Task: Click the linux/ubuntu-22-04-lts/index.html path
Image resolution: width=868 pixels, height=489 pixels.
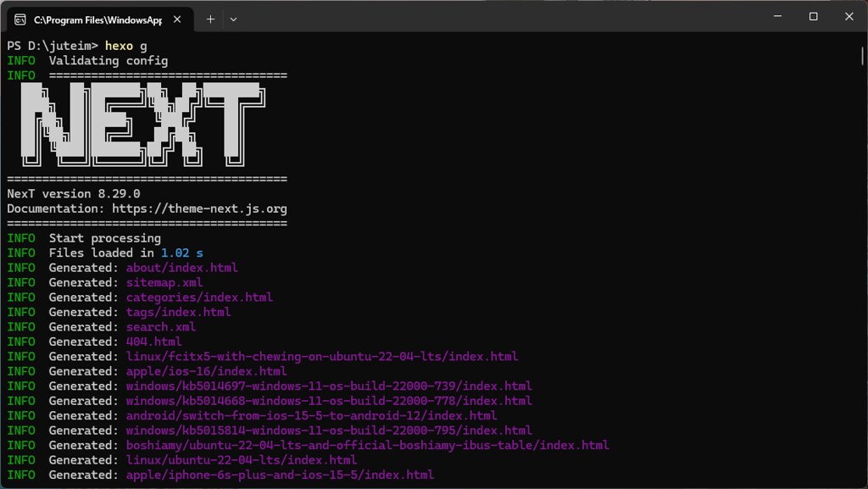Action: 242,460
